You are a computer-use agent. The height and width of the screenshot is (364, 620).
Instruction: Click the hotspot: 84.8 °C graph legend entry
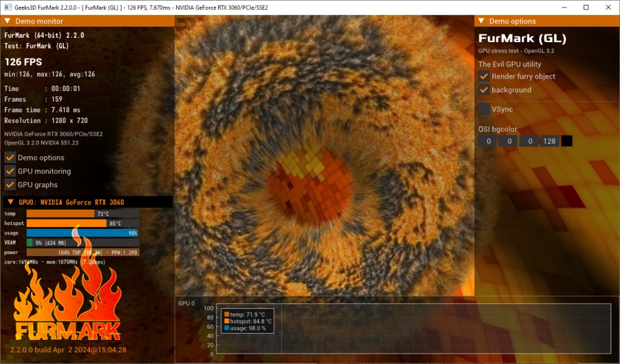click(248, 321)
